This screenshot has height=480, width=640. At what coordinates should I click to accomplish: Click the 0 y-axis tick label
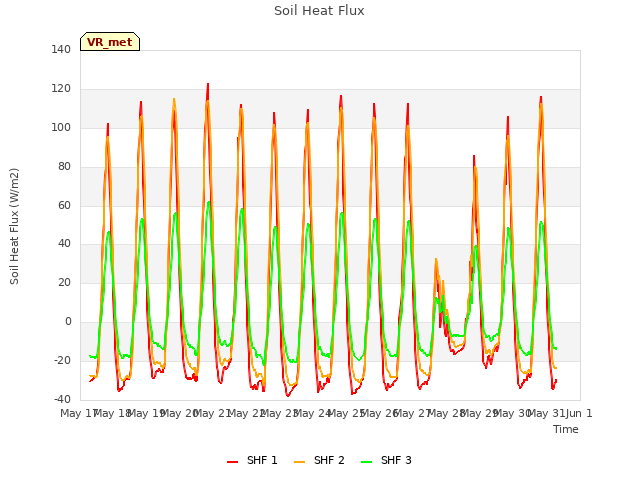[x=68, y=322]
